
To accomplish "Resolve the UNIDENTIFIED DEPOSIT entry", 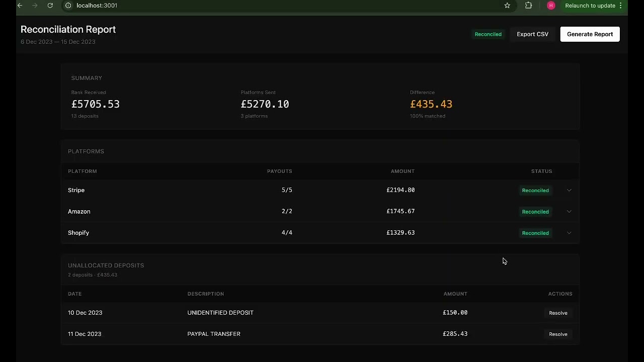I will (558, 313).
